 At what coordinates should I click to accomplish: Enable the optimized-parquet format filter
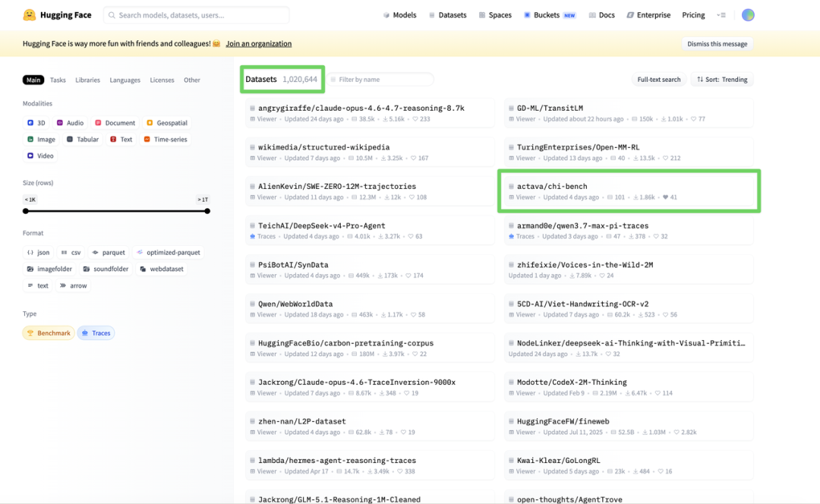(169, 253)
